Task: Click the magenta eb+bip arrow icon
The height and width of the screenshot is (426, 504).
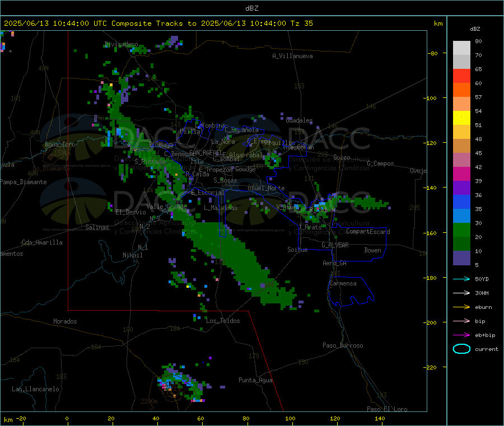Action: (461, 335)
